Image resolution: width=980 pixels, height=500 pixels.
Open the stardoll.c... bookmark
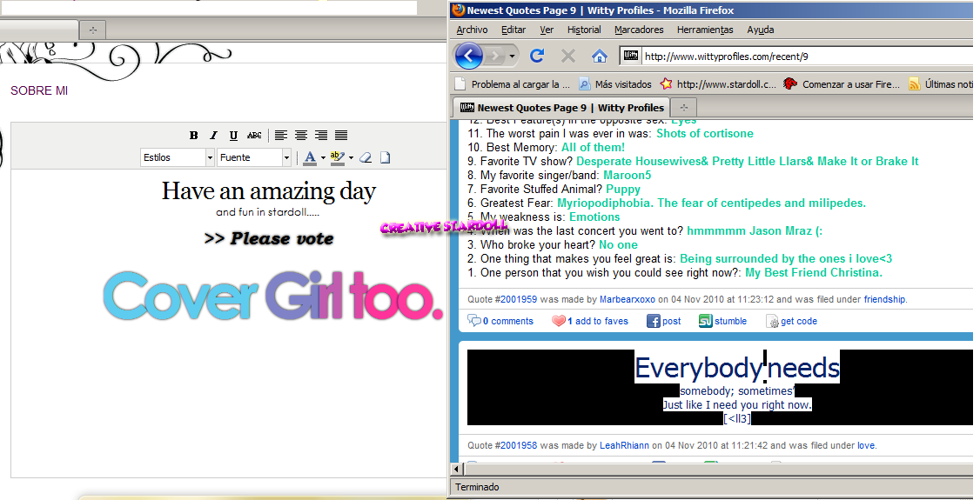[719, 84]
